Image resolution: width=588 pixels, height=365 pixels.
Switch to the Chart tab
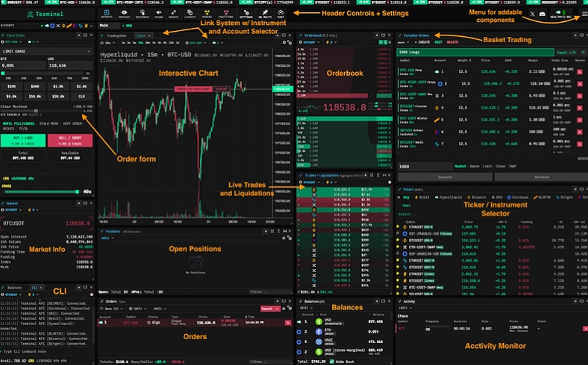coord(143,36)
